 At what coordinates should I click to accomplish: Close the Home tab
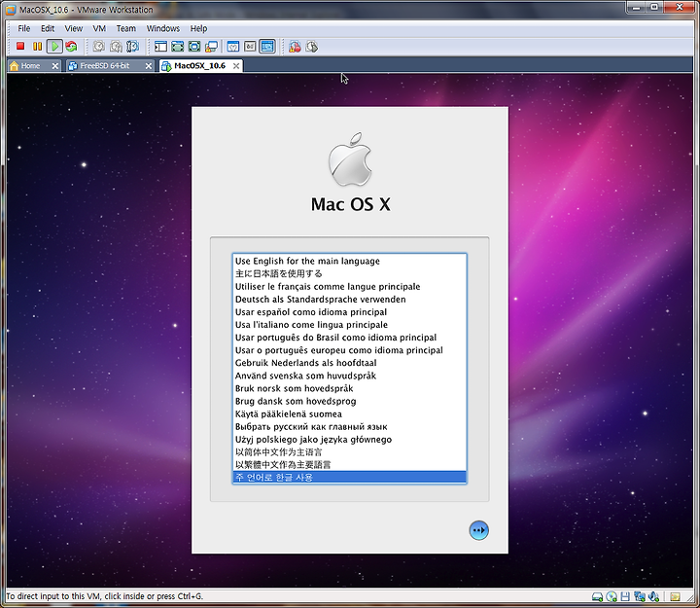point(54,66)
